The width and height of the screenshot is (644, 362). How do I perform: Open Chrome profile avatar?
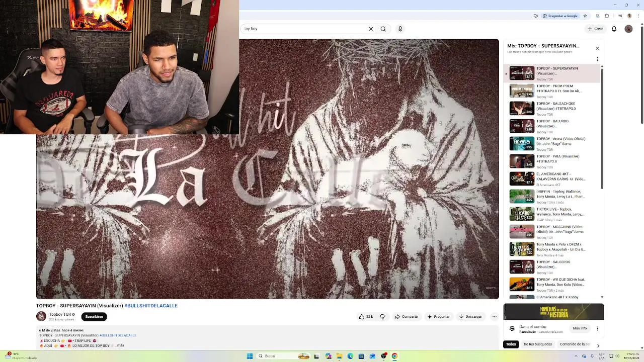pyautogui.click(x=629, y=16)
